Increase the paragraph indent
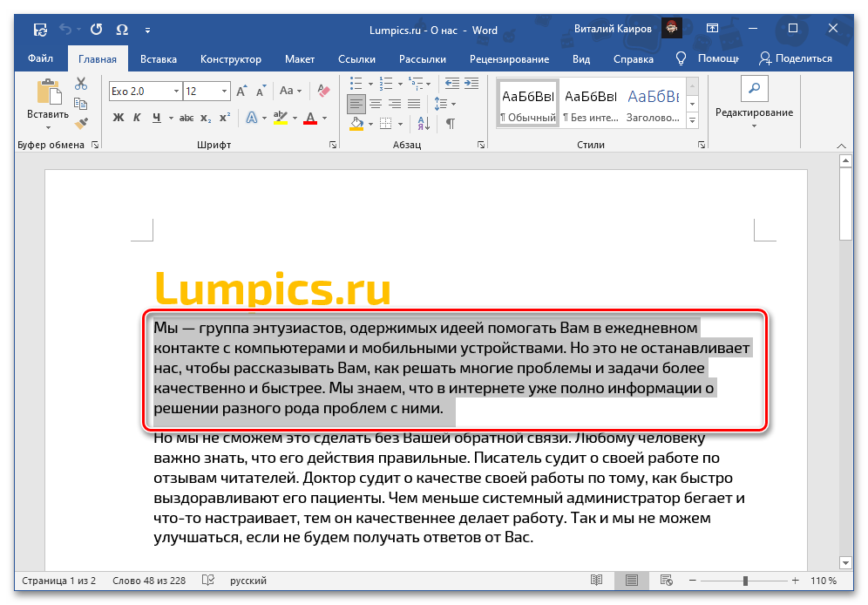Viewport: 868px width, 605px height. pos(471,84)
